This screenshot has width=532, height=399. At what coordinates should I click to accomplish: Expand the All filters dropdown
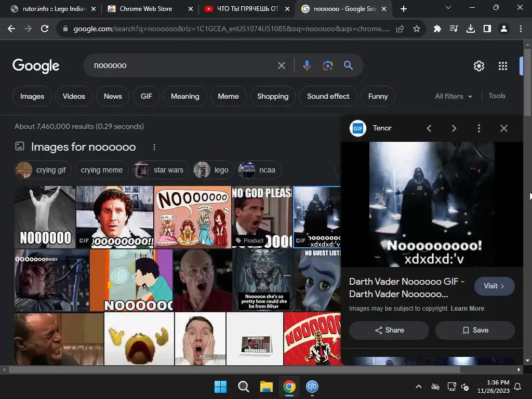[453, 96]
